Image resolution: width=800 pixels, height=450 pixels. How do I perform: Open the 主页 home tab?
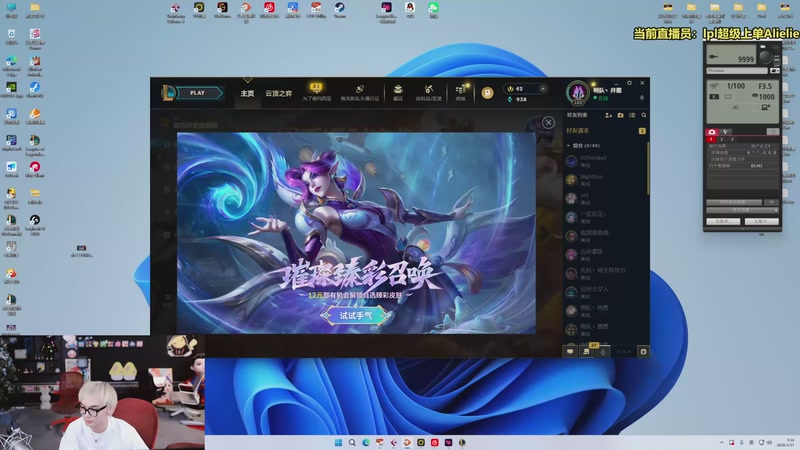coord(247,93)
